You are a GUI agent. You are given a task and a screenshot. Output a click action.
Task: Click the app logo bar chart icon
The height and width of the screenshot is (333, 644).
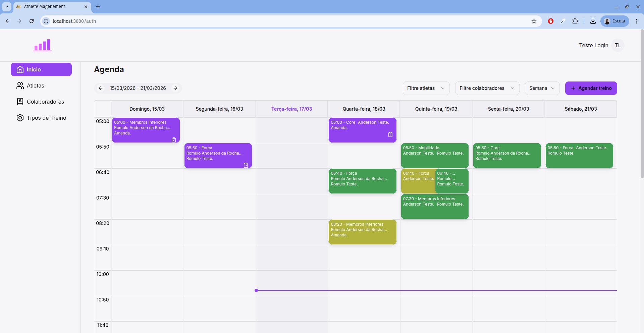pos(42,45)
